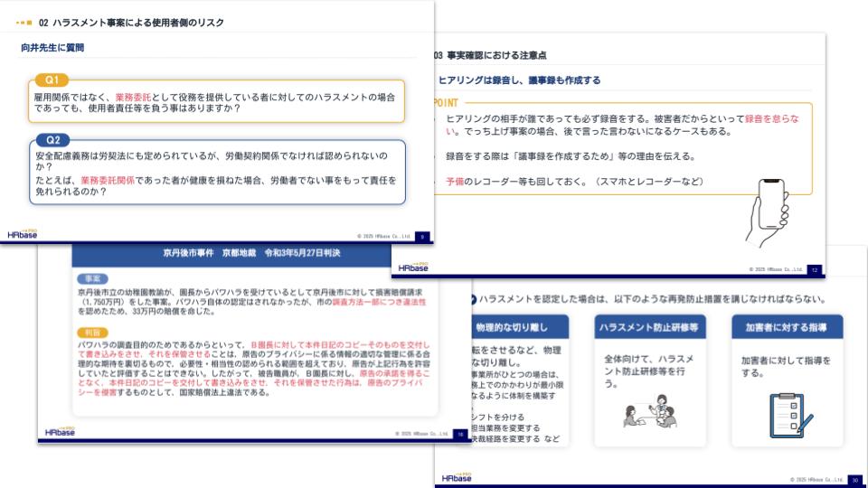
Task: Click the clipboard checklist with pen icon
Action: pos(787,414)
